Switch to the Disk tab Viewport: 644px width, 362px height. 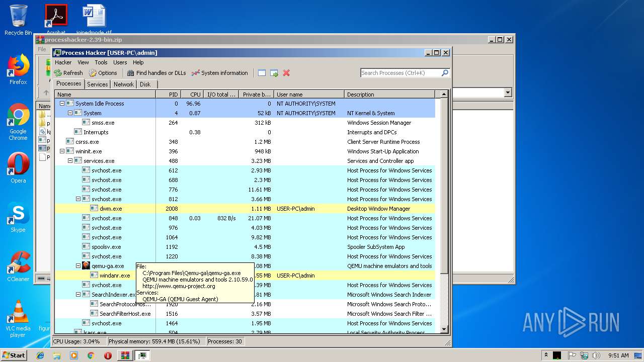[145, 84]
